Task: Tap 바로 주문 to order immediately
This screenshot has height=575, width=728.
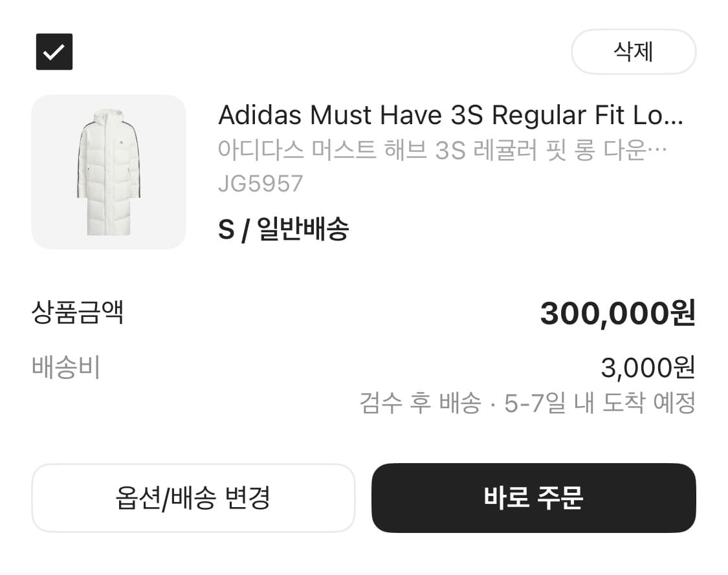Action: point(533,497)
